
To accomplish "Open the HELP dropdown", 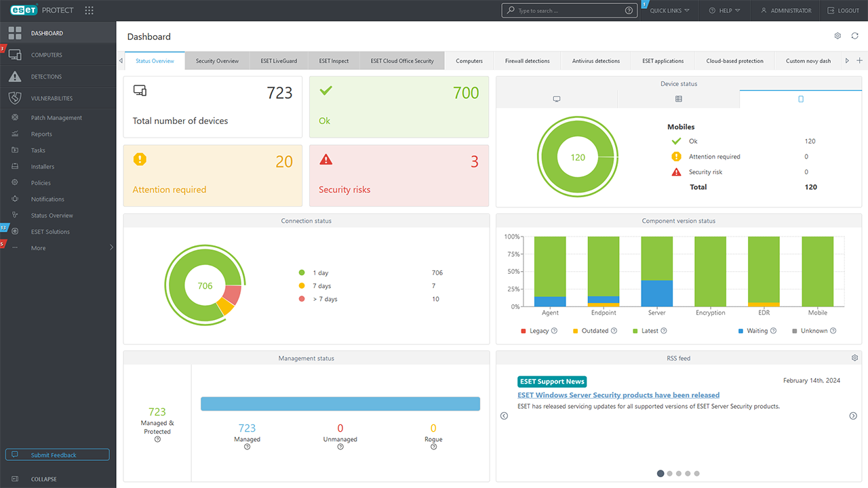I will 724,10.
